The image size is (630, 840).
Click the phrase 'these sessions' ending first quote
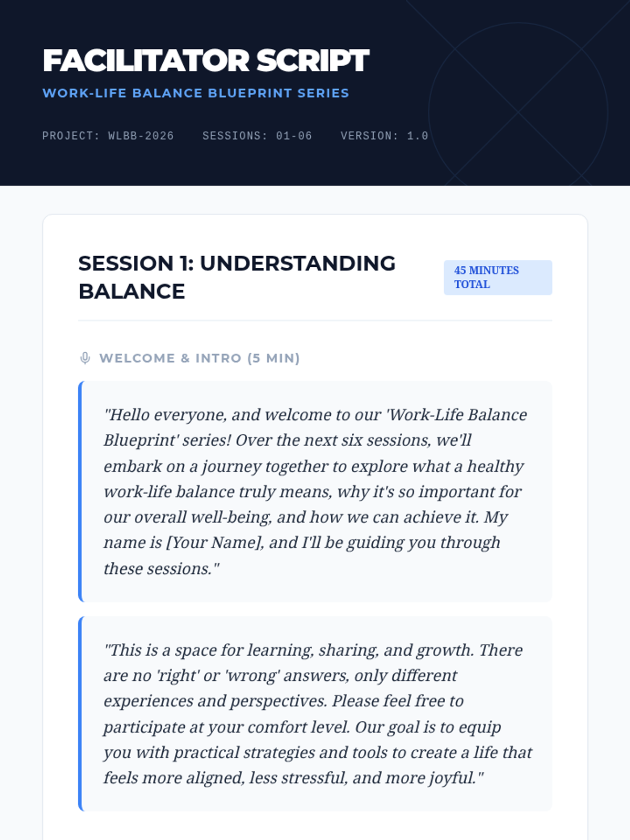(157, 569)
